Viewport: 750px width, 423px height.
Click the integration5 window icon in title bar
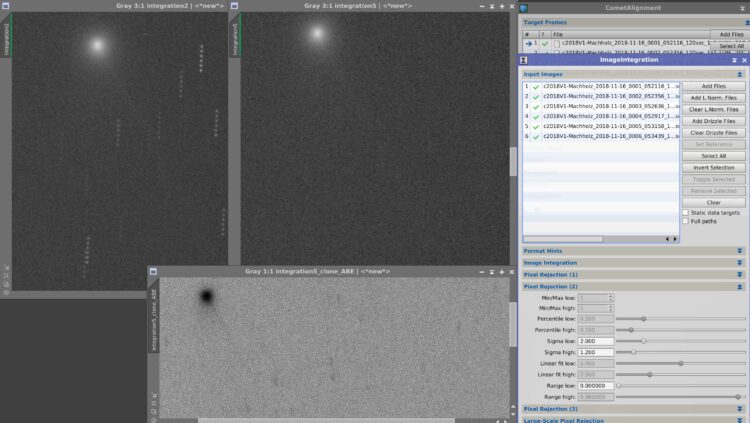(x=234, y=6)
